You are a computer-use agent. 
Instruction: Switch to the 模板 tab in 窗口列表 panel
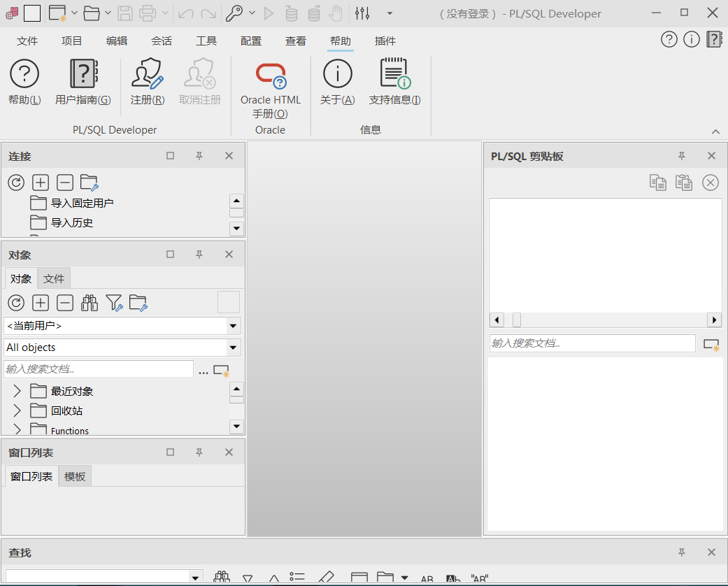pos(75,476)
